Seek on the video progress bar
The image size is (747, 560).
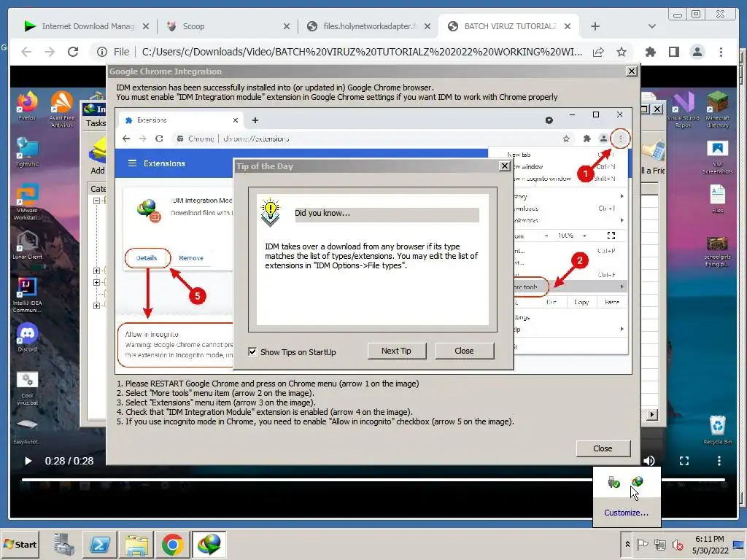point(373,480)
